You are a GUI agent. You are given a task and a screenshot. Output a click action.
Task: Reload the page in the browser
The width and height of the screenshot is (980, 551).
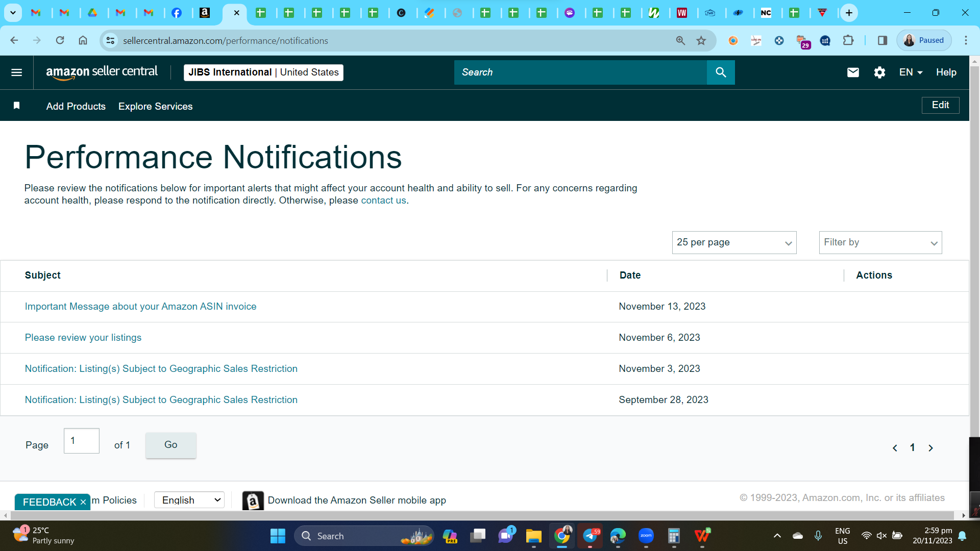60,40
